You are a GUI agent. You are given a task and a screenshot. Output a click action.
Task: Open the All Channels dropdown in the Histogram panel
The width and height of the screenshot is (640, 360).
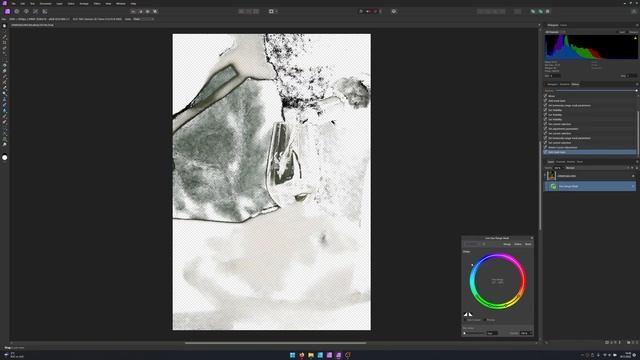tap(556, 32)
